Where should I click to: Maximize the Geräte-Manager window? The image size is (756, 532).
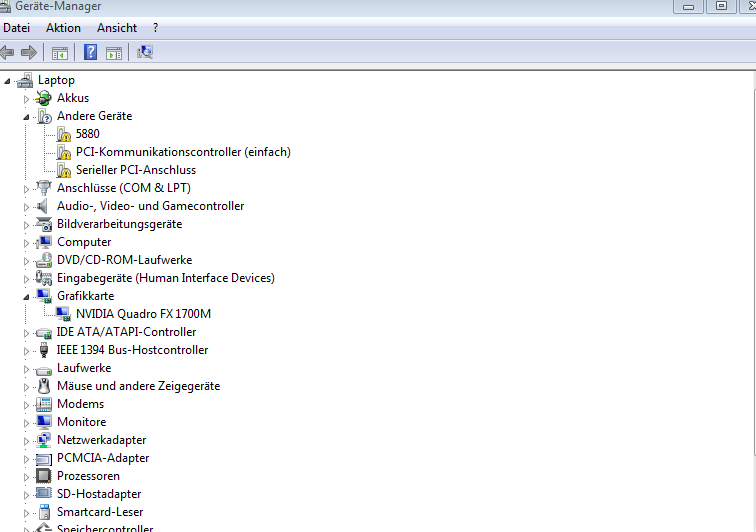click(x=721, y=6)
